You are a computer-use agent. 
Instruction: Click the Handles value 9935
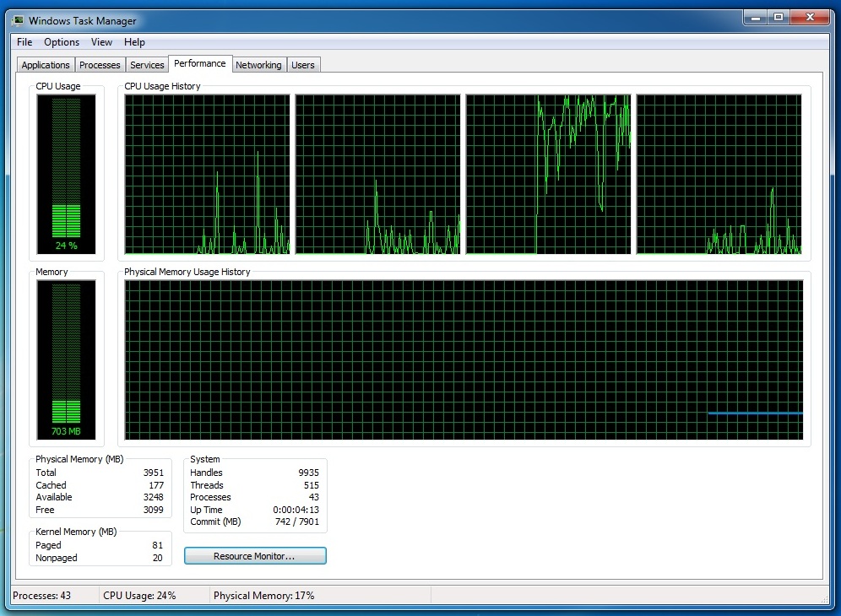(308, 473)
